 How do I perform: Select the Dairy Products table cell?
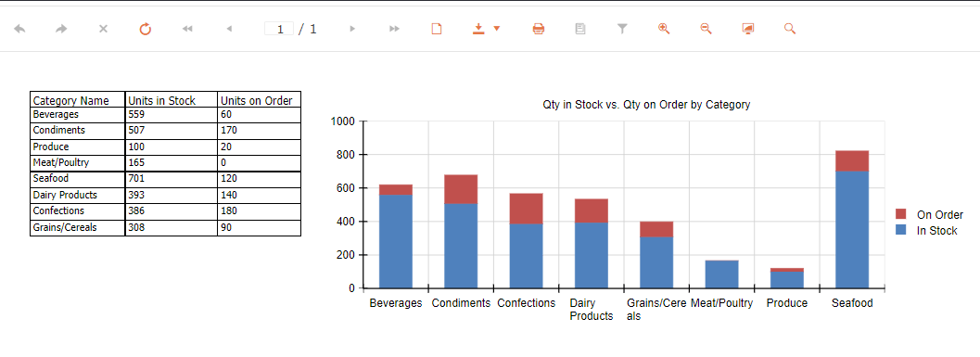tap(78, 195)
